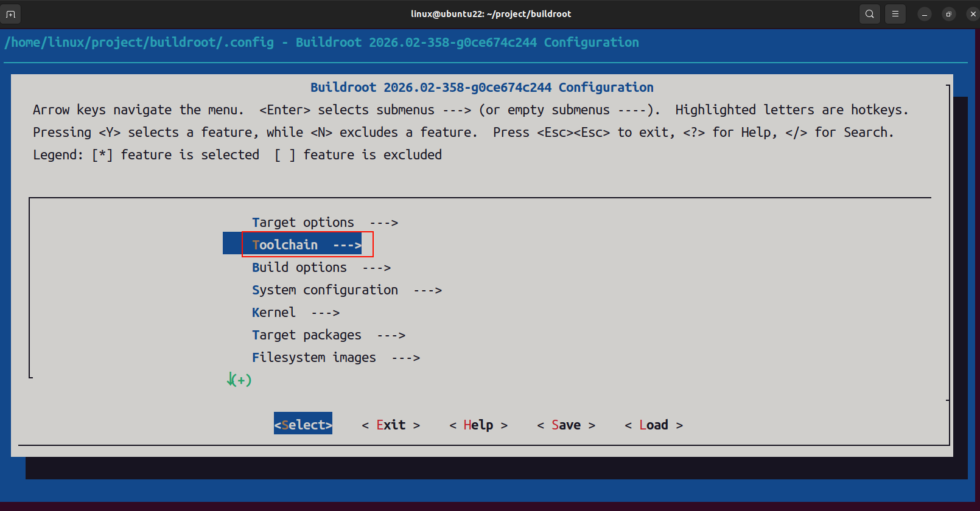The width and height of the screenshot is (980, 511).
Task: Click the < Load > button
Action: tap(654, 425)
